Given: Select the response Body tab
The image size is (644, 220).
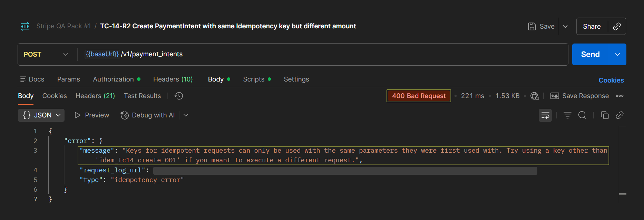Looking at the screenshot, I should pos(26,96).
